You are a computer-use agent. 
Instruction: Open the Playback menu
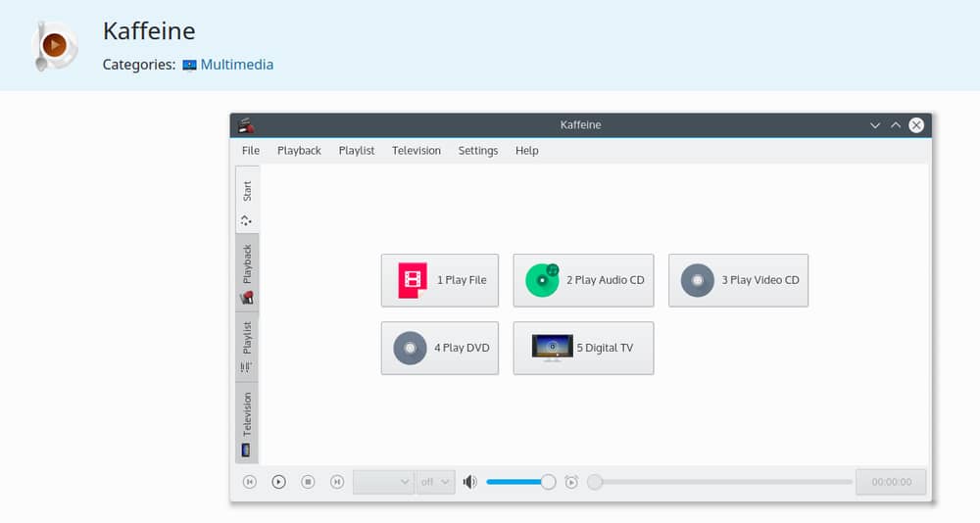tap(299, 151)
